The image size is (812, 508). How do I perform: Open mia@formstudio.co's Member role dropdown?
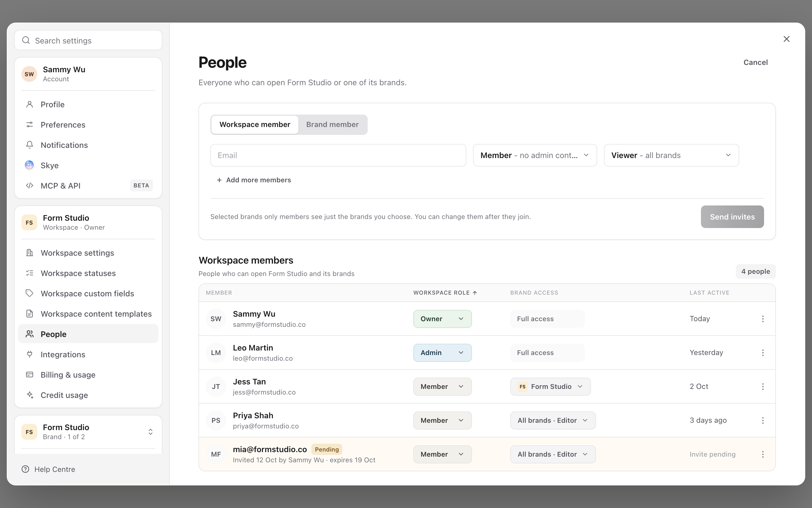(x=442, y=454)
